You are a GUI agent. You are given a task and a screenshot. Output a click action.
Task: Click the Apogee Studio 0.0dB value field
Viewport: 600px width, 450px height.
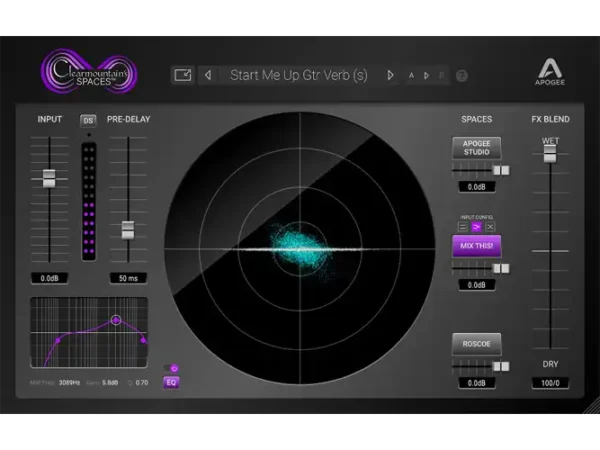click(476, 187)
